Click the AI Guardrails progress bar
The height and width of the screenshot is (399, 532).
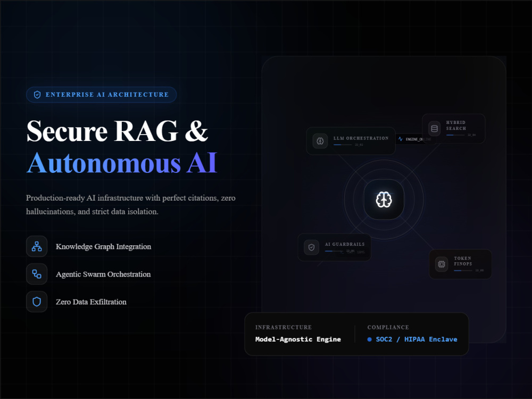[334, 251]
